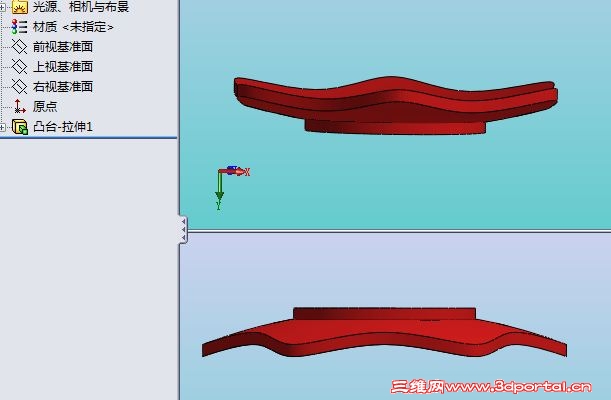Select the 原点 label in tree
Viewport: 611px width, 400px height.
(45, 106)
